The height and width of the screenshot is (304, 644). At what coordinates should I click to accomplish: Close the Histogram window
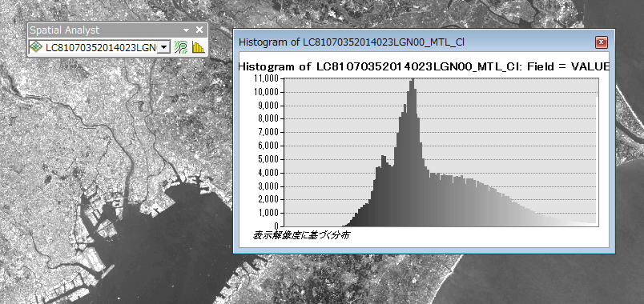click(601, 42)
